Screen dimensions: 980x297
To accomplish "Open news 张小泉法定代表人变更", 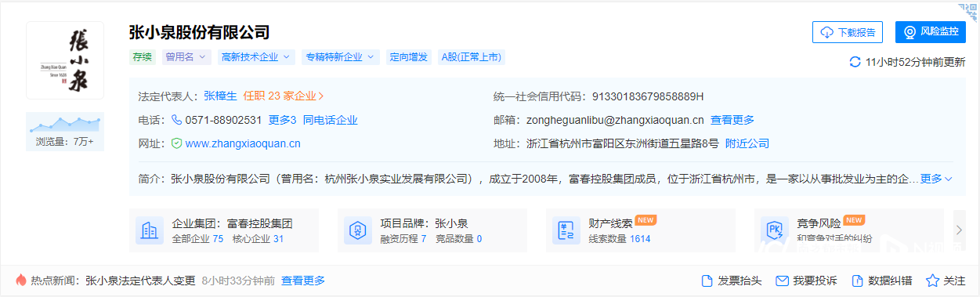I will [140, 281].
